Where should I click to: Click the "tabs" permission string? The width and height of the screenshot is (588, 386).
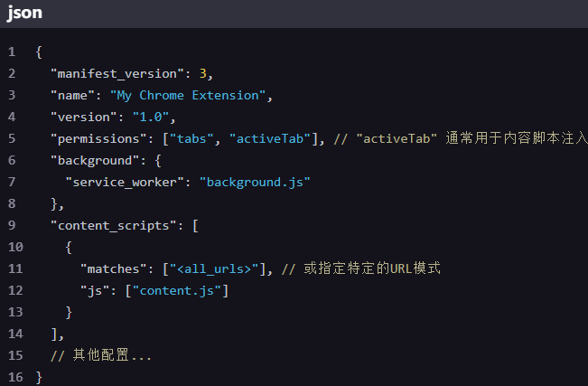click(x=191, y=138)
